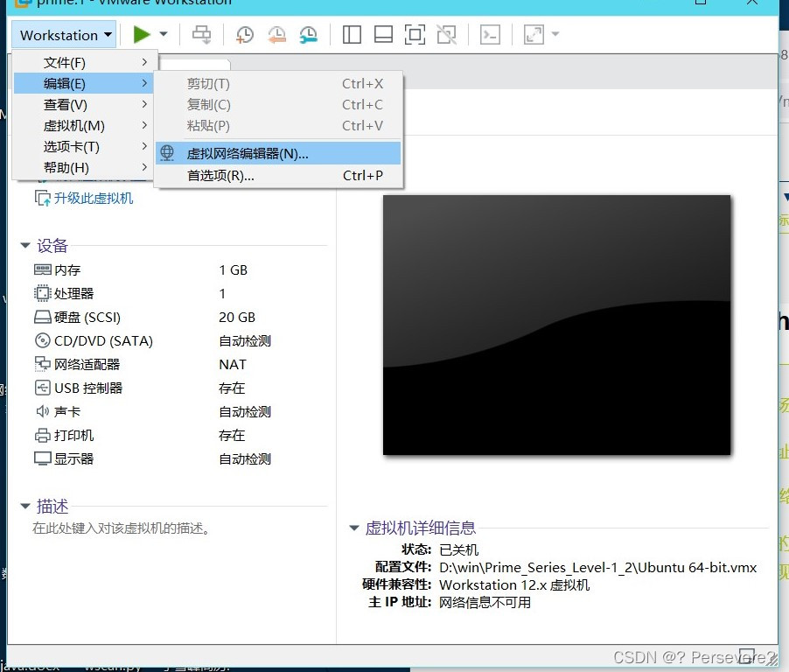789x672 pixels.
Task: Open the 查看(V) submenu
Action: (x=85, y=104)
